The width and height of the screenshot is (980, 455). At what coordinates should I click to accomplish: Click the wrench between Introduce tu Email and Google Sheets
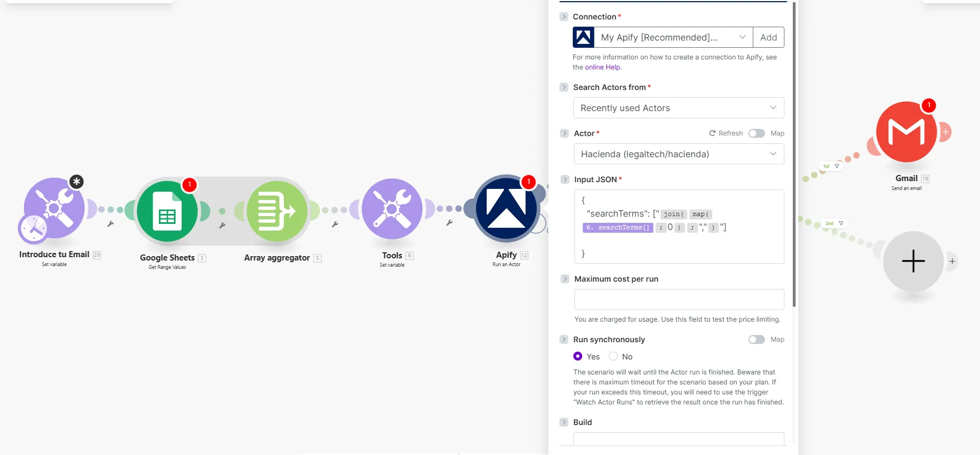(111, 224)
